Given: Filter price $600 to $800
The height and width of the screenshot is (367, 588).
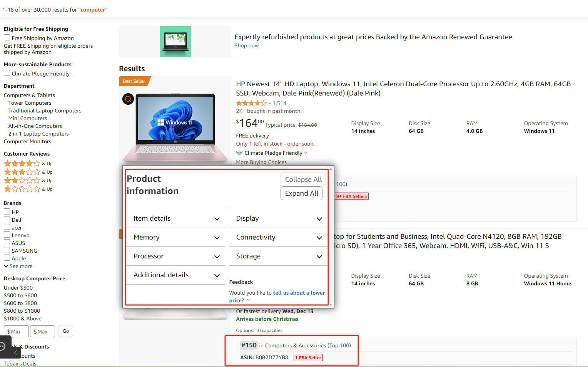Looking at the screenshot, I should (x=20, y=303).
